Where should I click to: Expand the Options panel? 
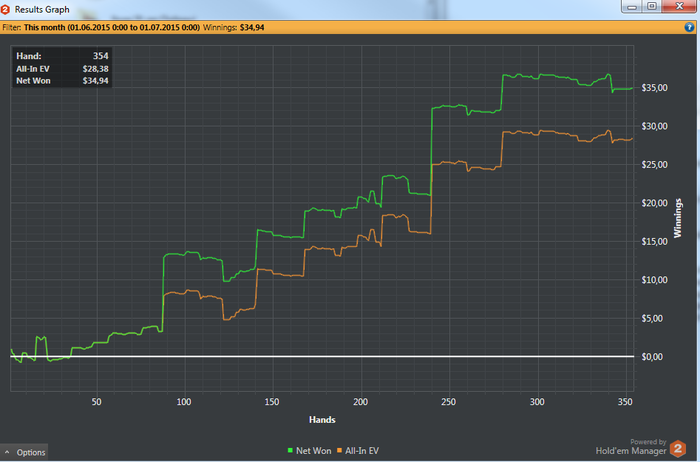pos(25,452)
